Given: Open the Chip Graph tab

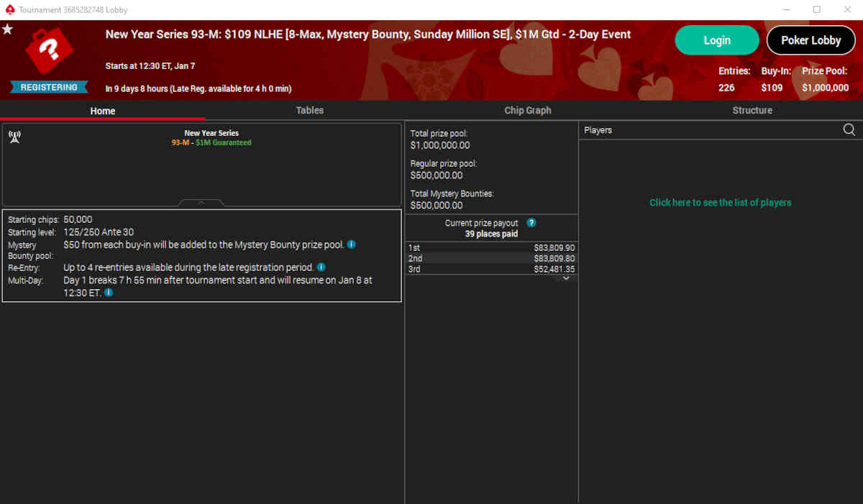Looking at the screenshot, I should tap(528, 110).
